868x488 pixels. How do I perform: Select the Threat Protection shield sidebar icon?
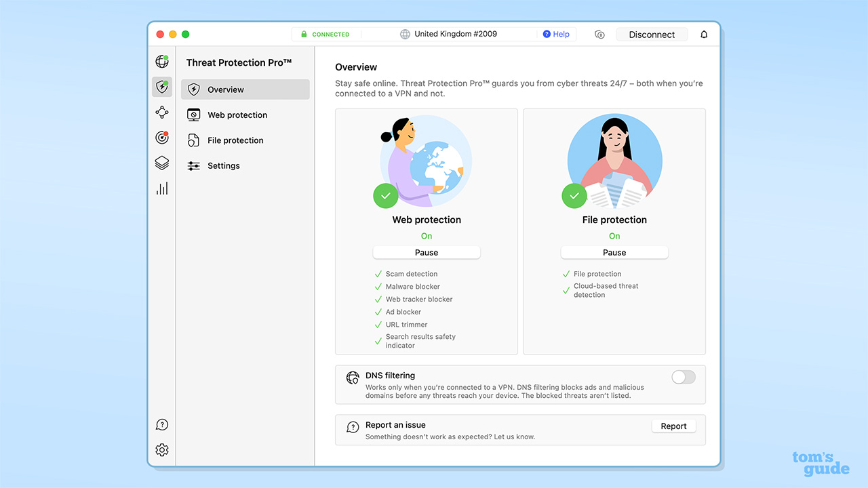(x=161, y=87)
